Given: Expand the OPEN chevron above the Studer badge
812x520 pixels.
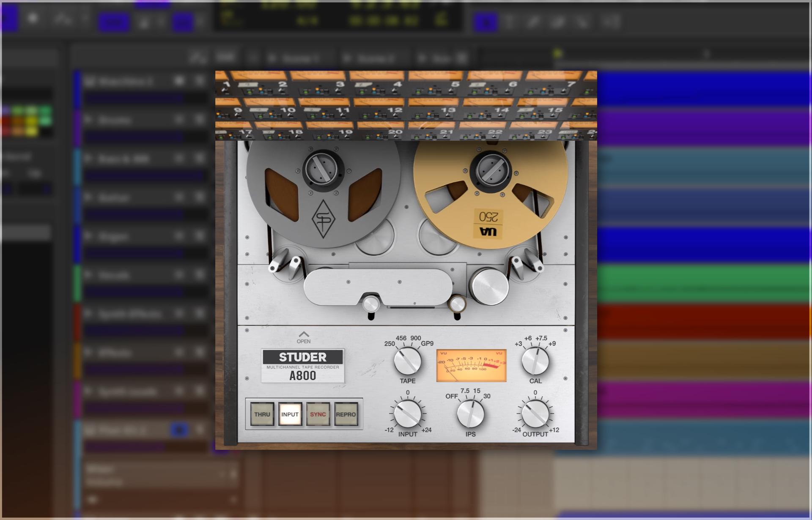Looking at the screenshot, I should 304,337.
